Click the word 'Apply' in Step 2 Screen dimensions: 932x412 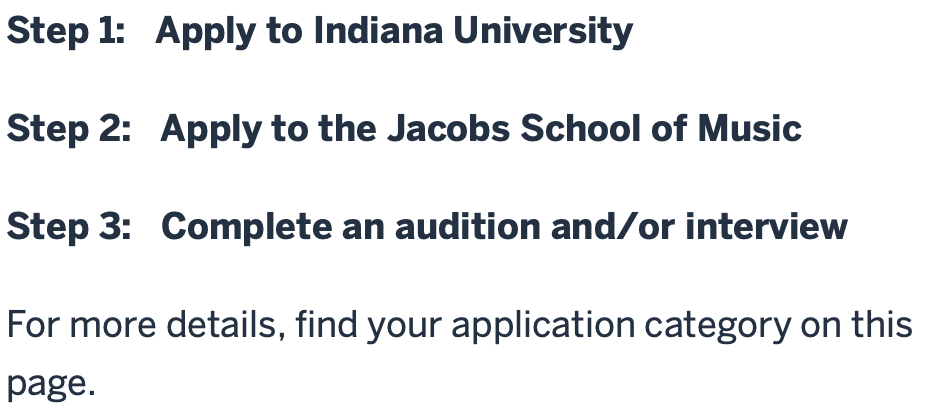[199, 129]
